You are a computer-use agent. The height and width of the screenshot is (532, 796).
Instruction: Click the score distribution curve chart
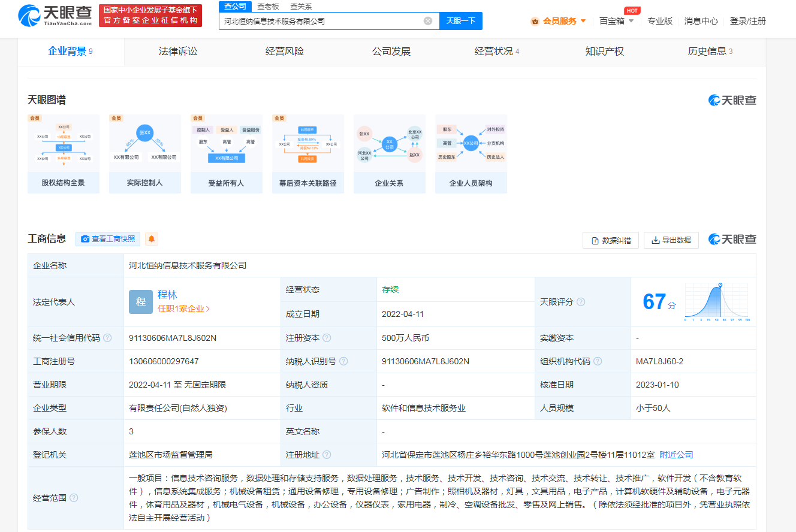pos(717,302)
